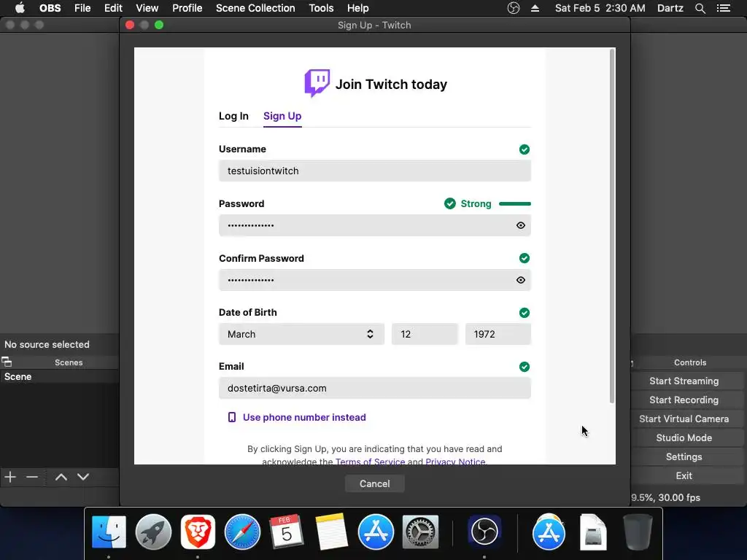Click the Exit button in Controls
Screen dimensions: 747x560
[684, 475]
